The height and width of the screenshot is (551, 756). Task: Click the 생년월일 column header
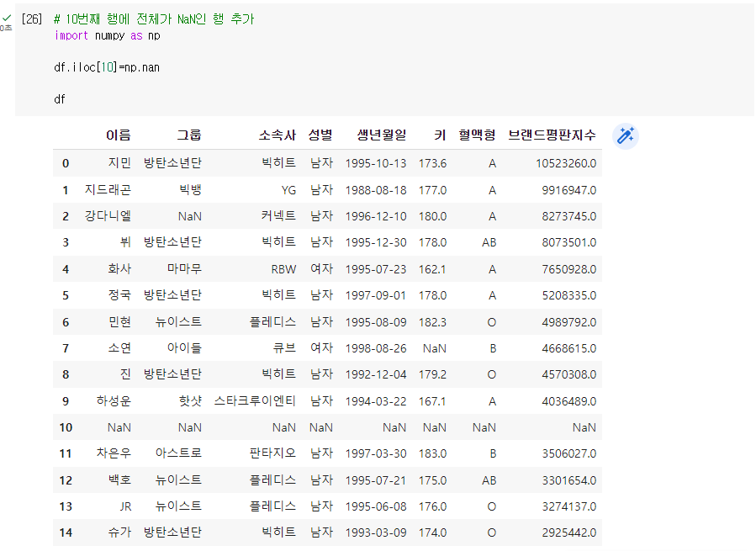382,135
